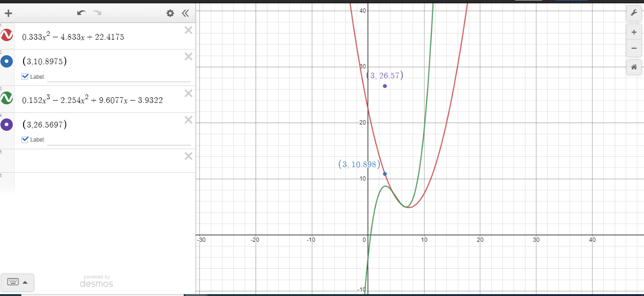The image size is (644, 296).
Task: Reset viewport with the home icon
Action: pyautogui.click(x=634, y=67)
